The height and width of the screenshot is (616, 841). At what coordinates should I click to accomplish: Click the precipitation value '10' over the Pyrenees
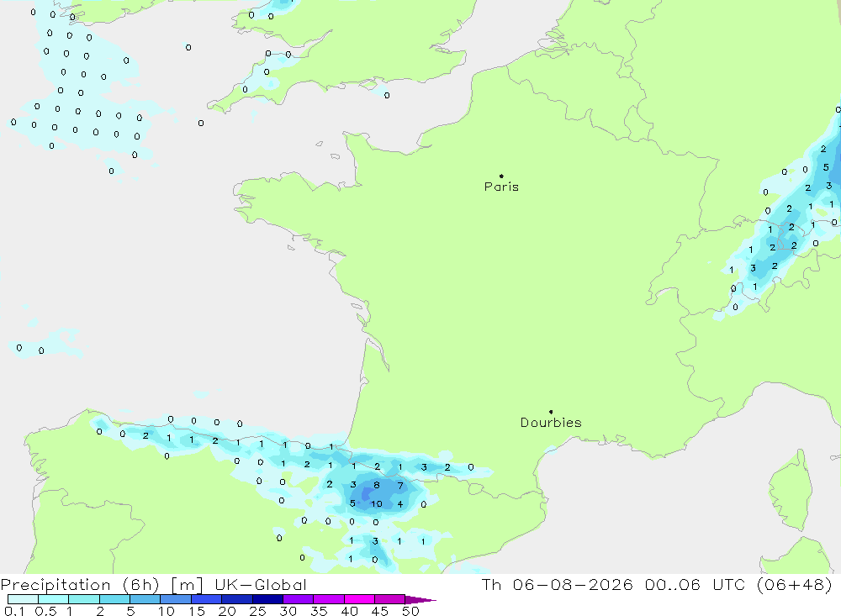coord(377,504)
